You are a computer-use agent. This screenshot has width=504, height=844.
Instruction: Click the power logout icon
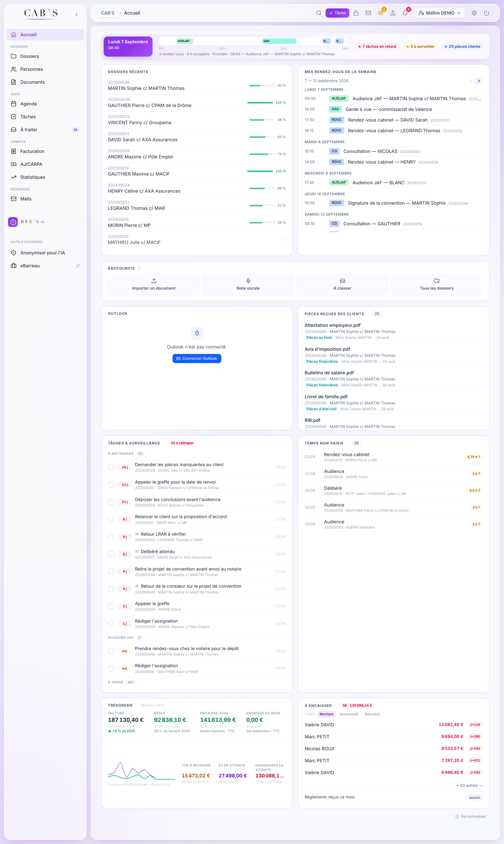486,13
